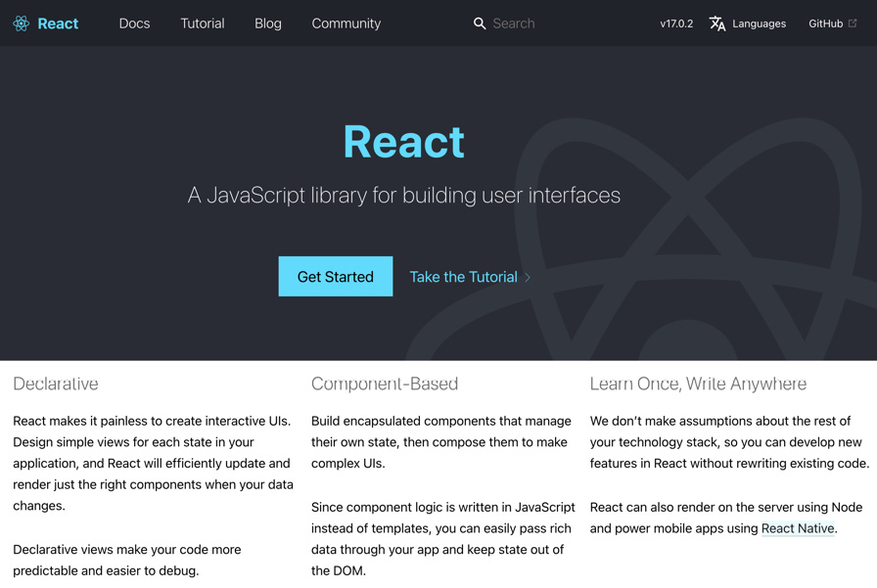The image size is (877, 588).
Task: Click the chevron after Take the Tutorial
Action: pos(528,277)
